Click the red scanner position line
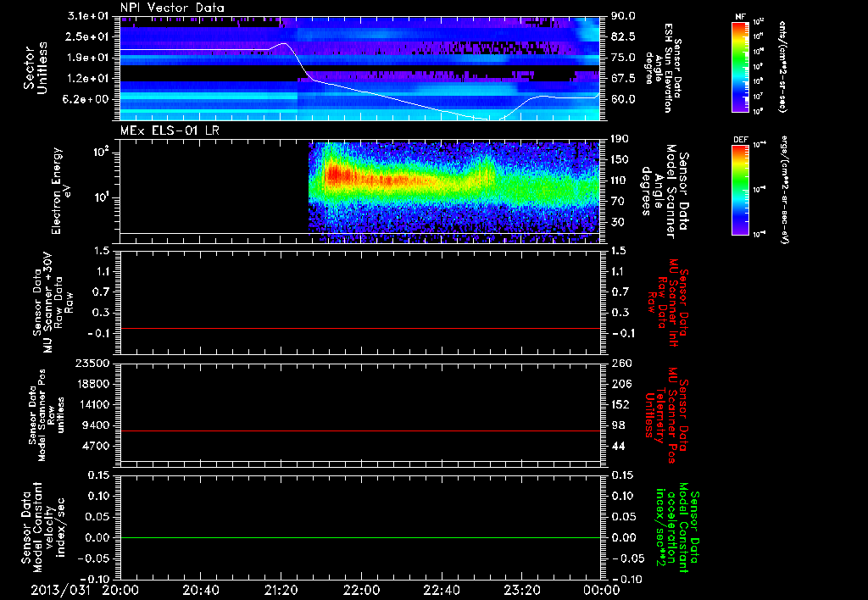868x600 pixels. click(x=360, y=431)
